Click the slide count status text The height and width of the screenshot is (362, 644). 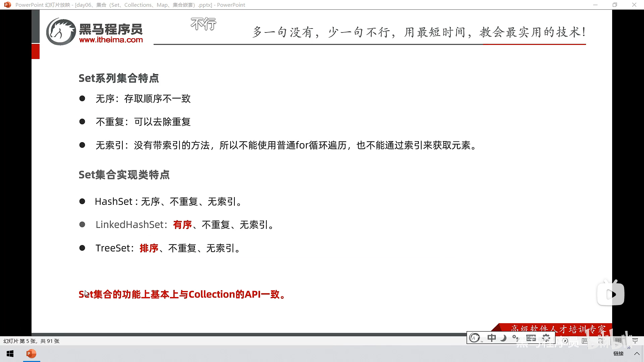pyautogui.click(x=32, y=341)
